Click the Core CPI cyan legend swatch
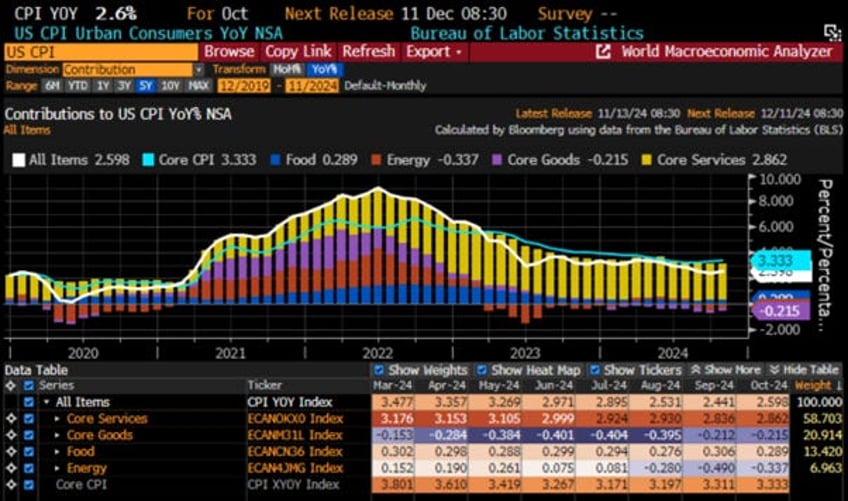 148,160
